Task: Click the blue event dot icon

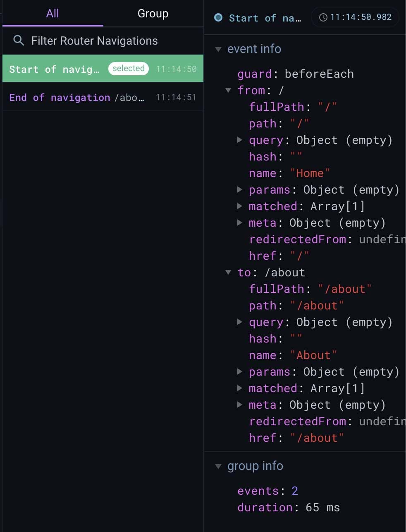Action: tap(218, 17)
